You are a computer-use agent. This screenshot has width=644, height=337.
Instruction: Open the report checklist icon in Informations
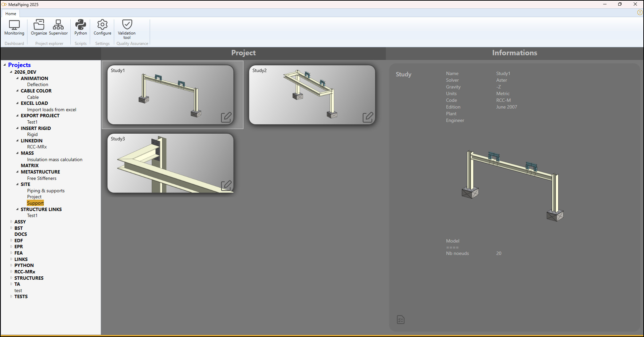pyautogui.click(x=401, y=320)
